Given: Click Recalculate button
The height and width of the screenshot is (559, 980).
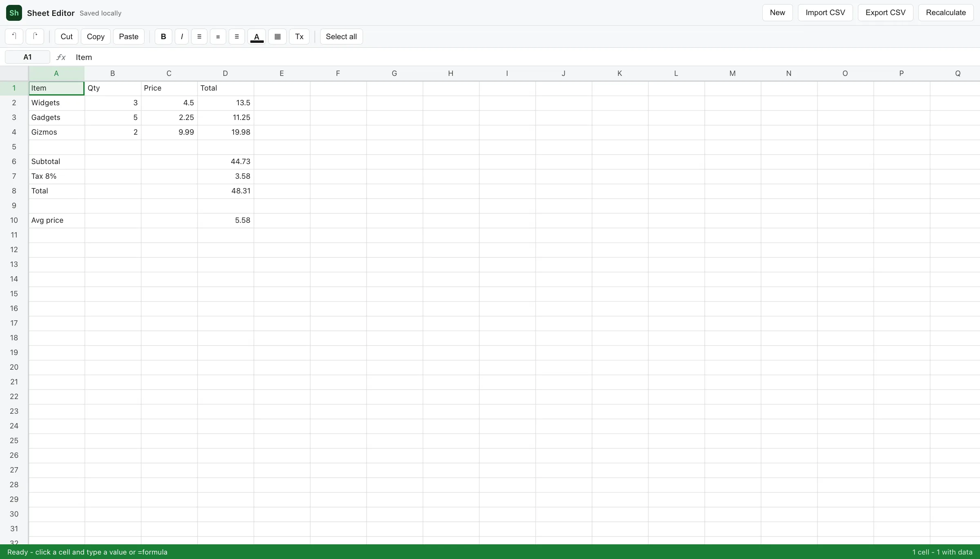Looking at the screenshot, I should (x=946, y=13).
